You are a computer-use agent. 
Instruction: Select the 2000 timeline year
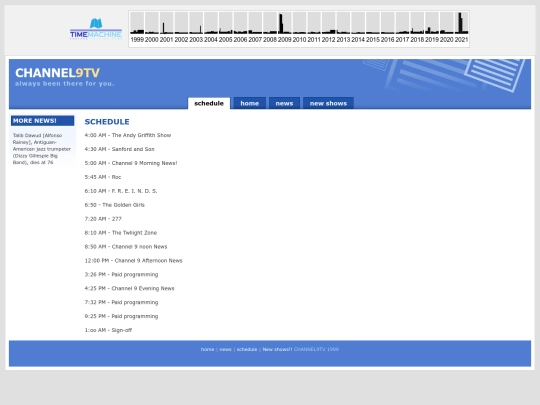[152, 28]
